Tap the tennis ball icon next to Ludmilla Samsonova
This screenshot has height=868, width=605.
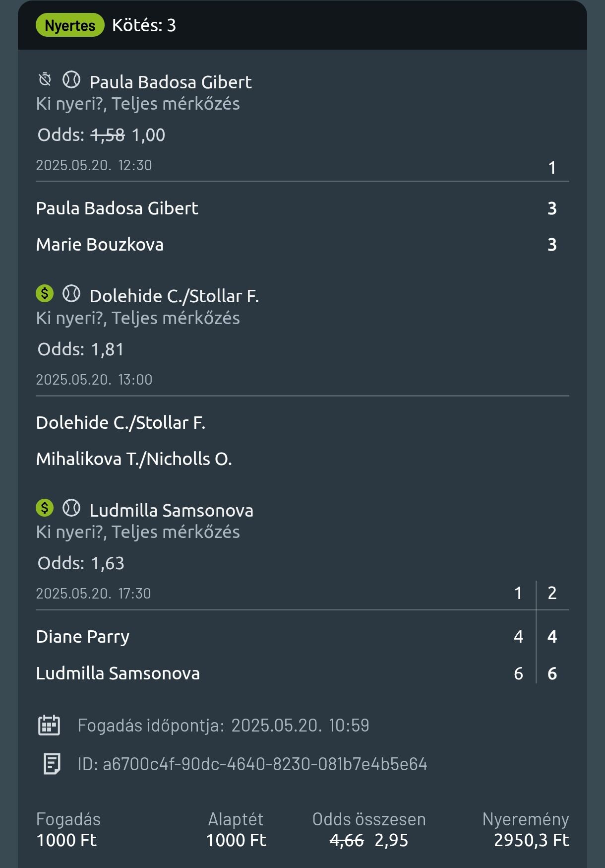(x=71, y=508)
